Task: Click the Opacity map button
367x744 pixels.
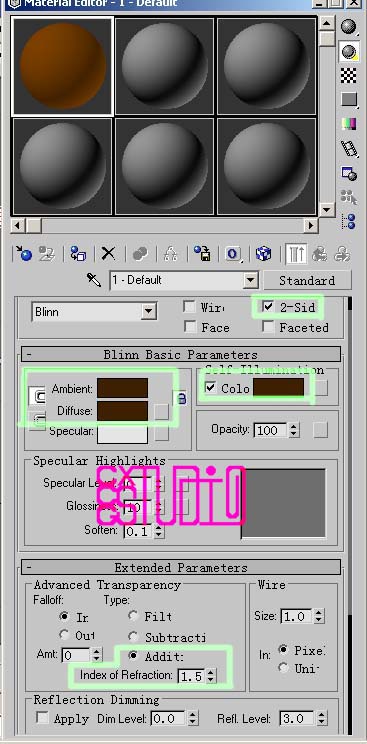Action: tap(320, 430)
